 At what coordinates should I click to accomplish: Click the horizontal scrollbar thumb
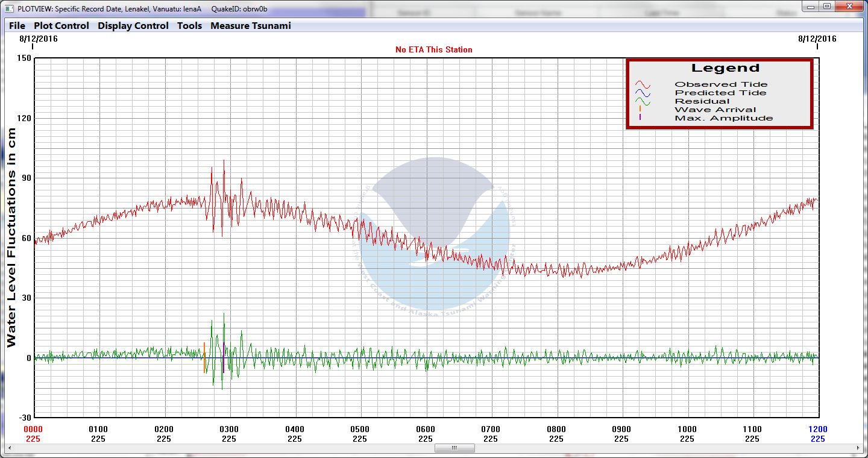click(454, 448)
